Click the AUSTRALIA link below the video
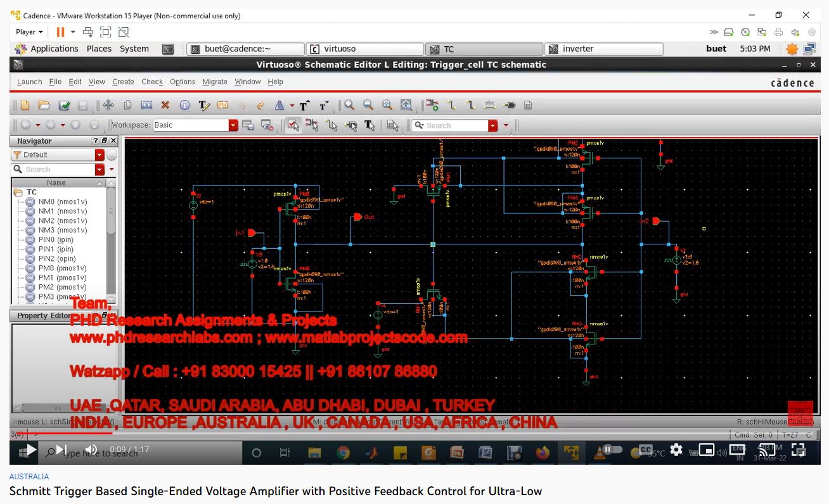This screenshot has width=829, height=504. pyautogui.click(x=29, y=477)
